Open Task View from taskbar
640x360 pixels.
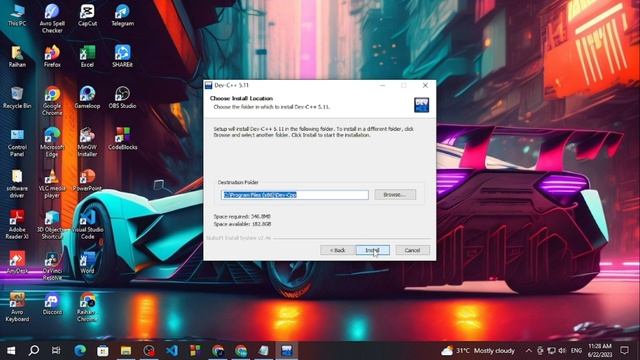click(x=56, y=351)
